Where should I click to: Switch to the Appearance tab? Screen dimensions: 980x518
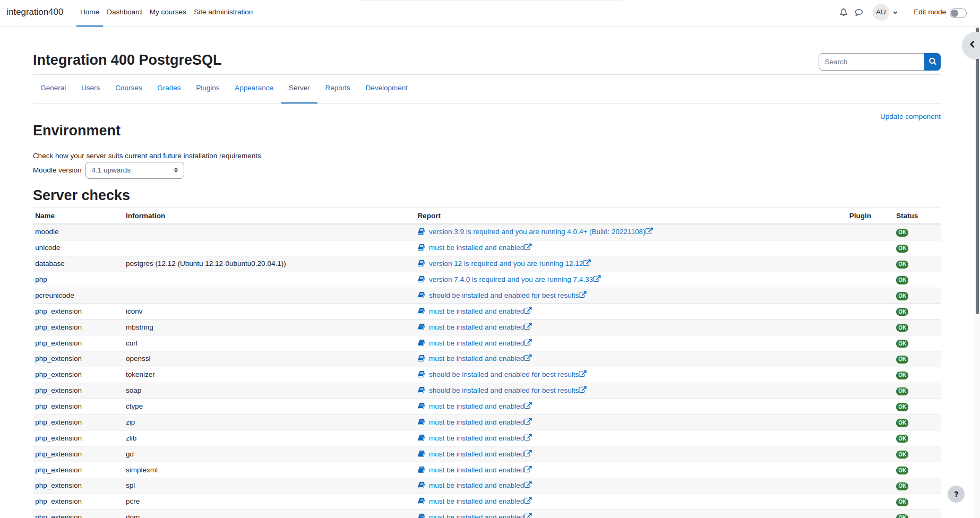254,88
